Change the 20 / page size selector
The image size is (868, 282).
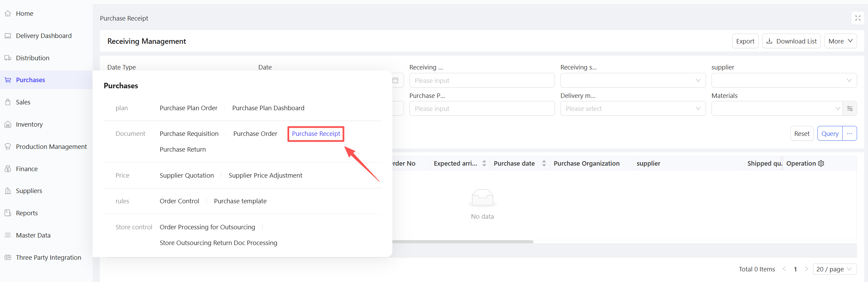[834, 269]
